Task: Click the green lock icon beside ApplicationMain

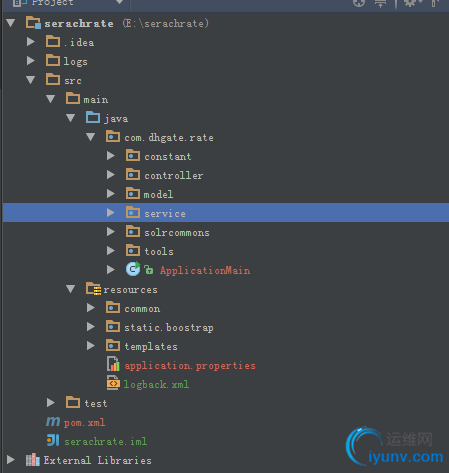Action: click(149, 269)
